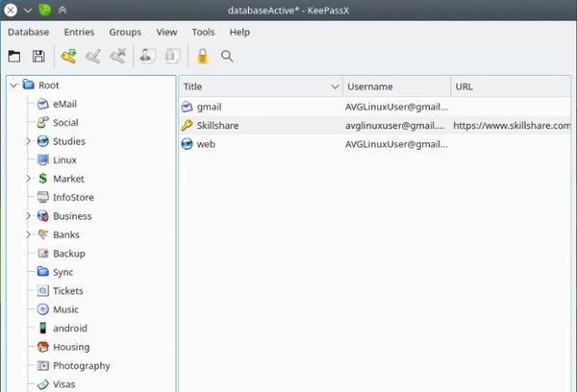Add new entry key icon
The image size is (577, 392).
(69, 57)
